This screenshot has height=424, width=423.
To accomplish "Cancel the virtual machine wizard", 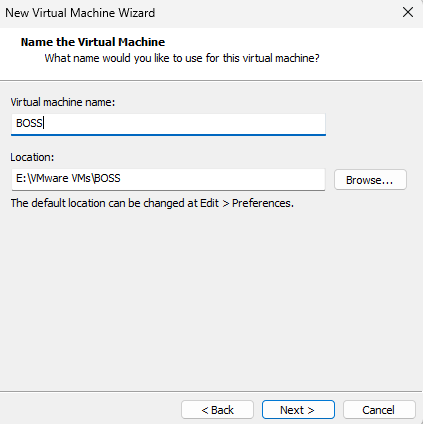I will [x=379, y=410].
